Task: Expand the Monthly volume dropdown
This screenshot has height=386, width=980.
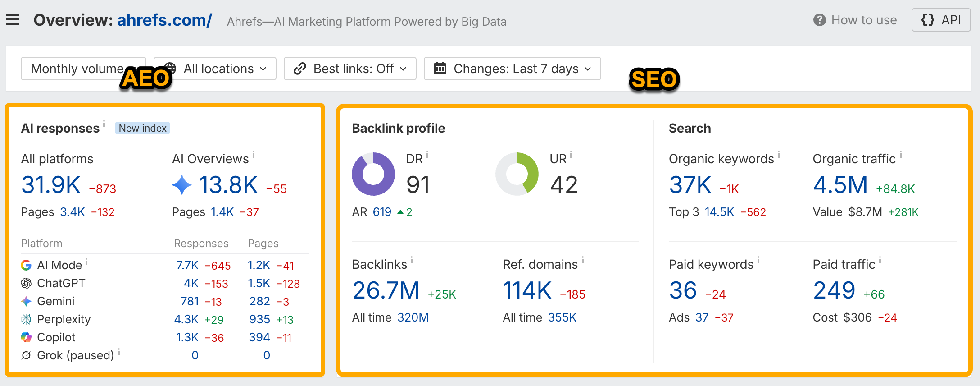Action: click(83, 69)
